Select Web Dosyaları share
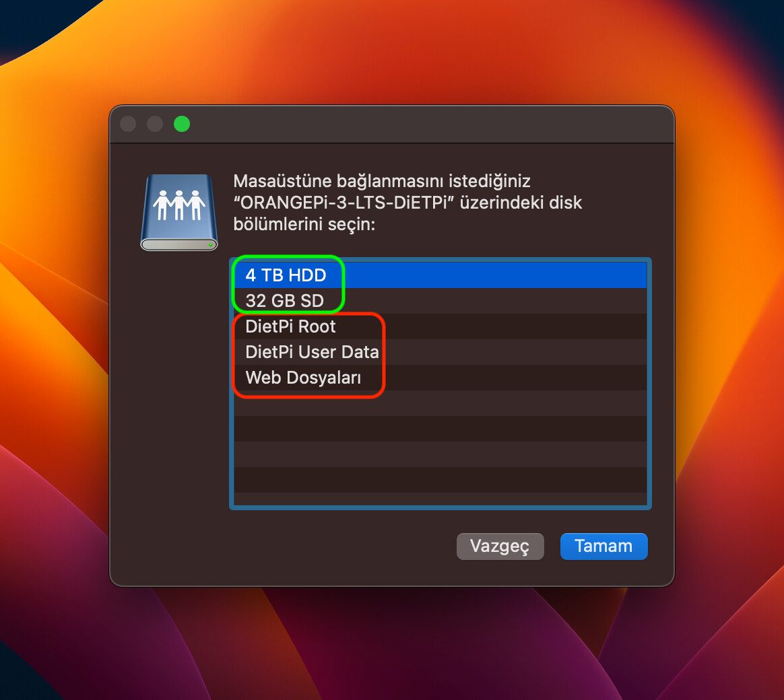The width and height of the screenshot is (784, 700). click(x=440, y=378)
